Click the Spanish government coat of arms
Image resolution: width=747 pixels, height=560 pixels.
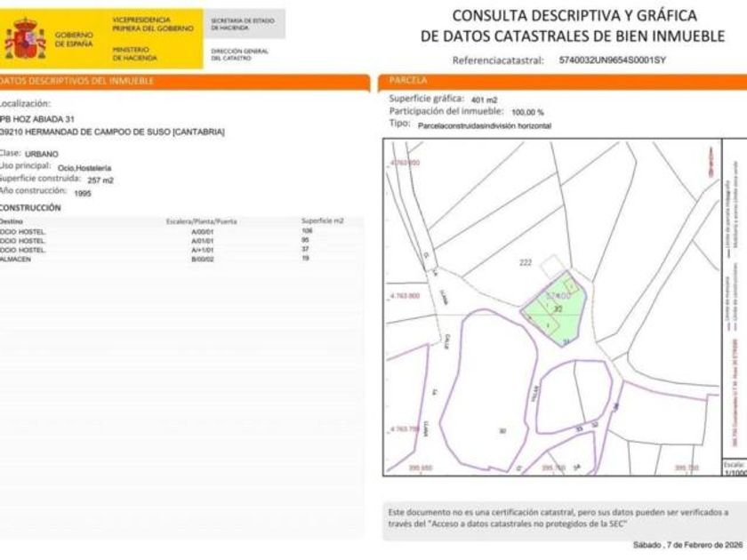25,38
